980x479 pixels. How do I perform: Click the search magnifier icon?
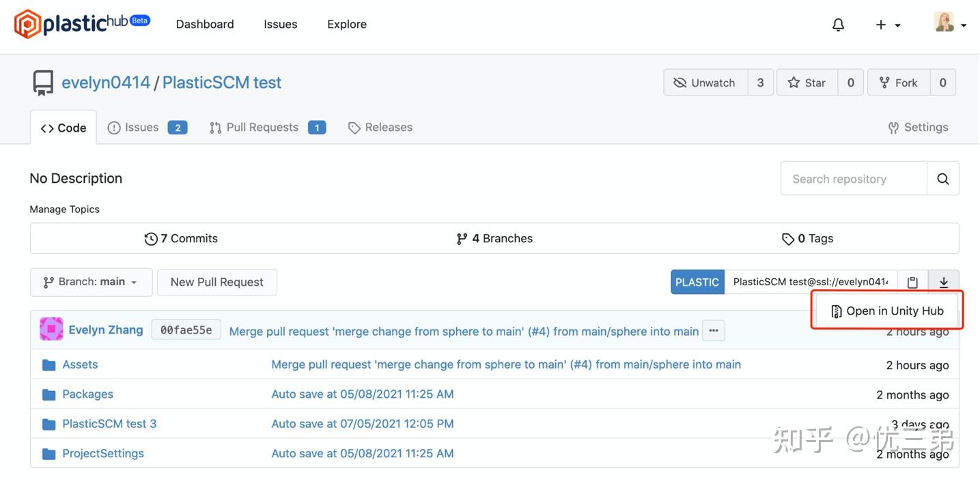pos(943,179)
